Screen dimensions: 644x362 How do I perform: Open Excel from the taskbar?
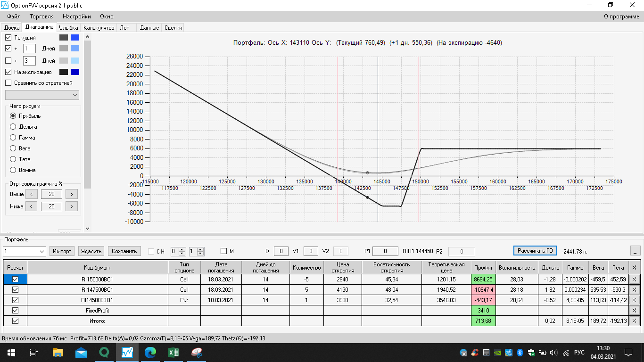tap(173, 353)
